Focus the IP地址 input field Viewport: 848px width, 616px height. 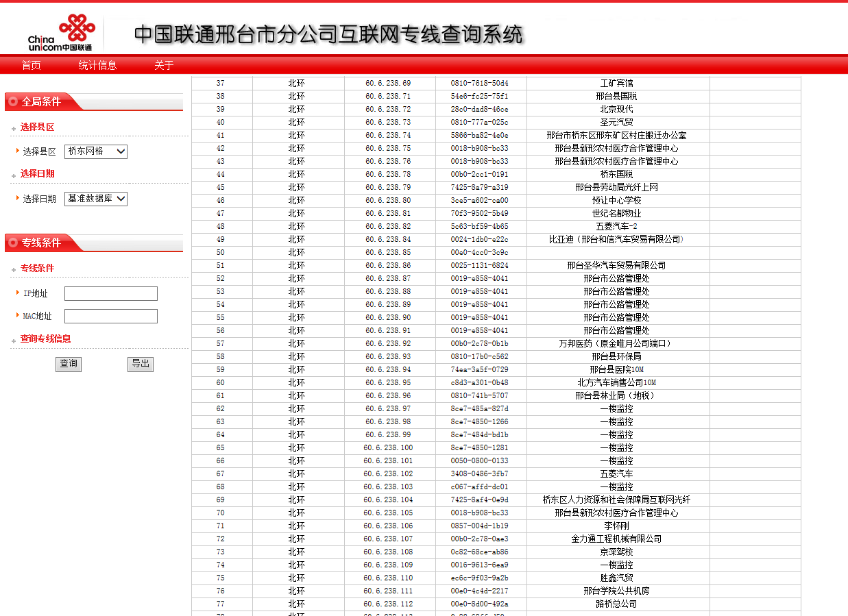(111, 293)
